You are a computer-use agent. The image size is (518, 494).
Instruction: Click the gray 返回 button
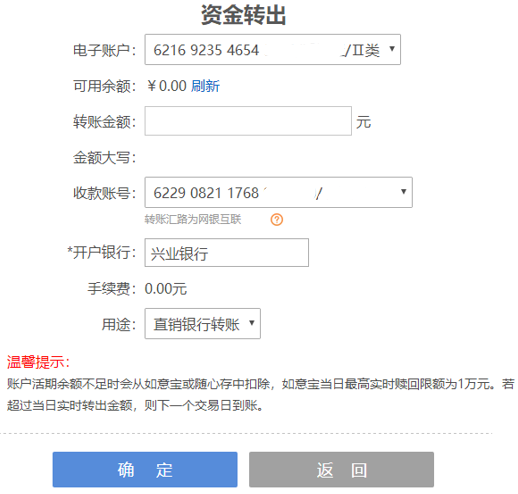tap(341, 470)
